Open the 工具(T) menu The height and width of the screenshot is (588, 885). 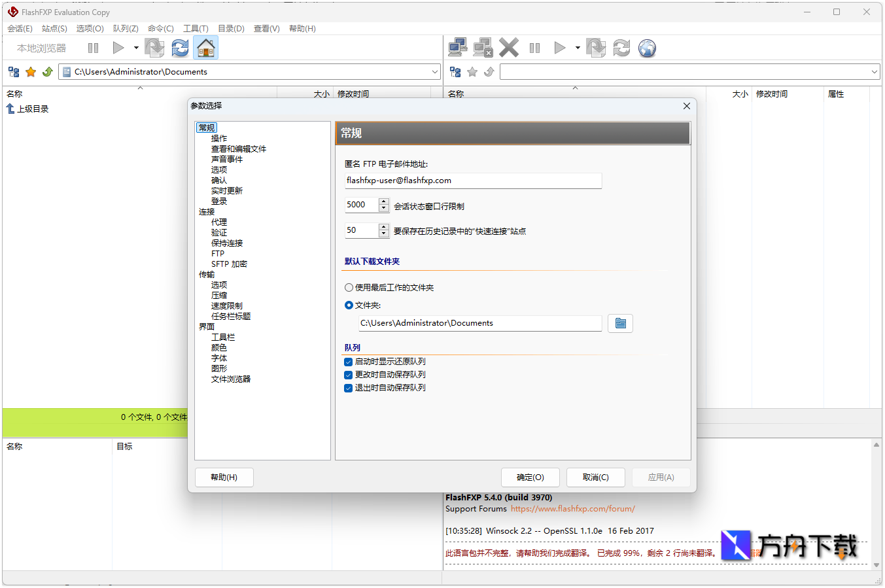tap(196, 29)
